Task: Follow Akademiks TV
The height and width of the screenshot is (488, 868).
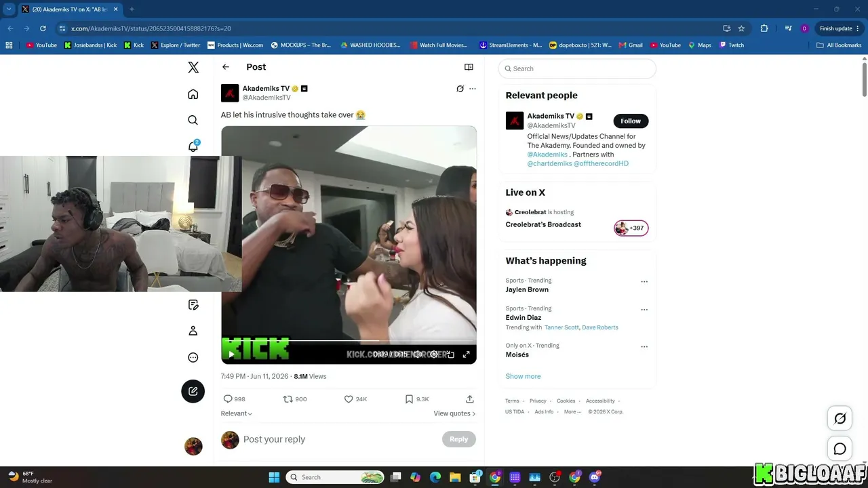Action: [x=631, y=121]
